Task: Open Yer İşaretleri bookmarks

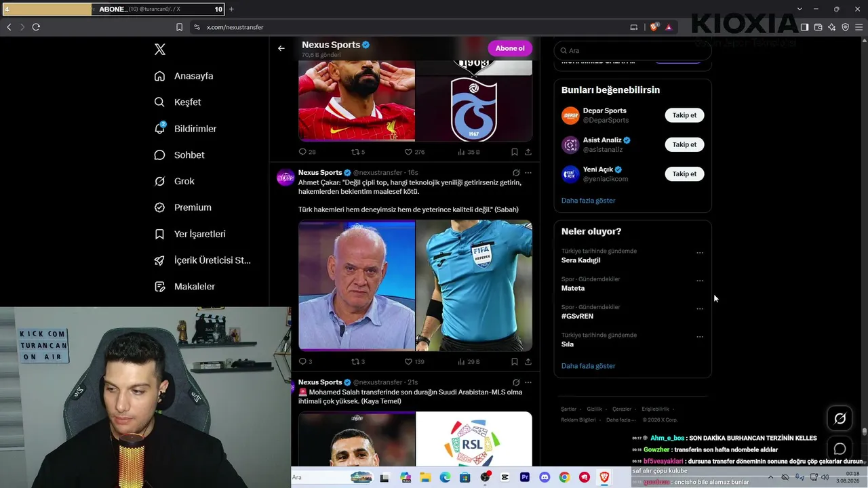Action: (190, 234)
